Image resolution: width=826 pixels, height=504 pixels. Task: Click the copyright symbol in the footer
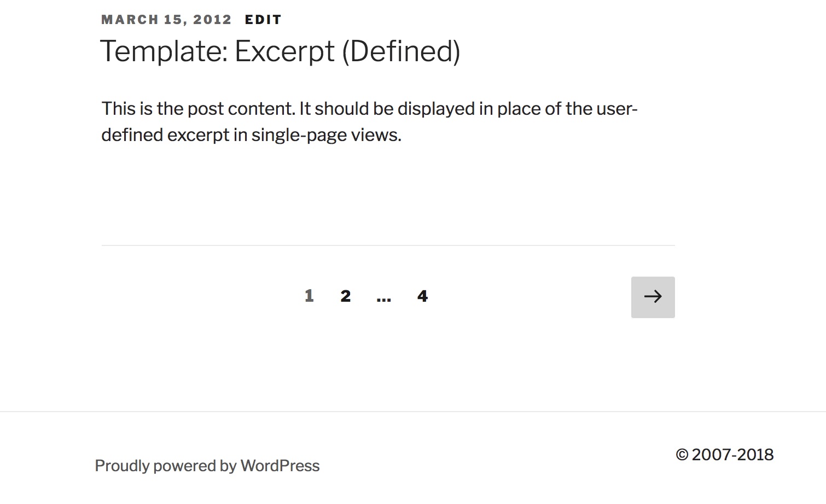[682, 455]
